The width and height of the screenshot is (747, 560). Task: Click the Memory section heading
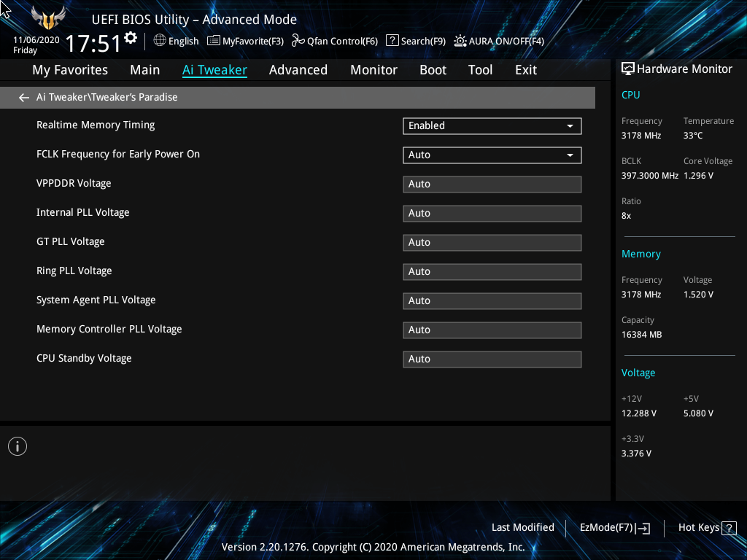point(641,254)
